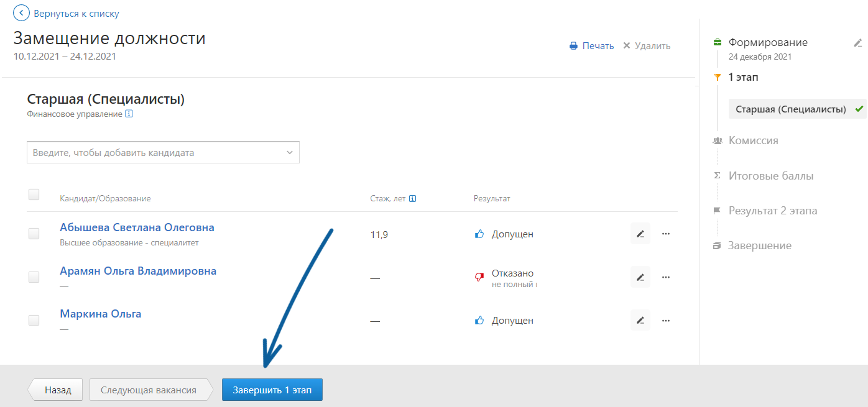Click thumbs-up icon for Маркина Ольга
The height and width of the screenshot is (407, 868).
pos(479,321)
